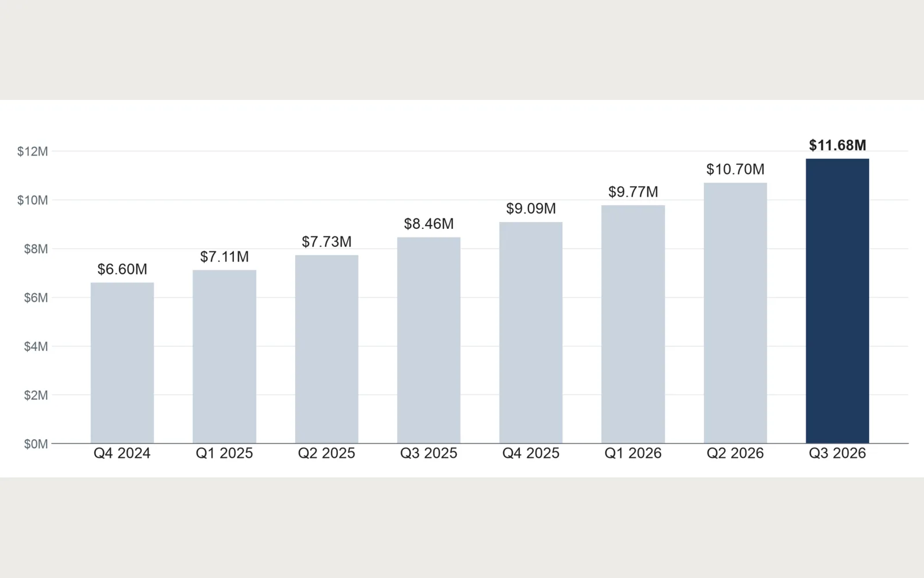This screenshot has height=578, width=924.
Task: Click the $10.70M value label
Action: click(736, 169)
